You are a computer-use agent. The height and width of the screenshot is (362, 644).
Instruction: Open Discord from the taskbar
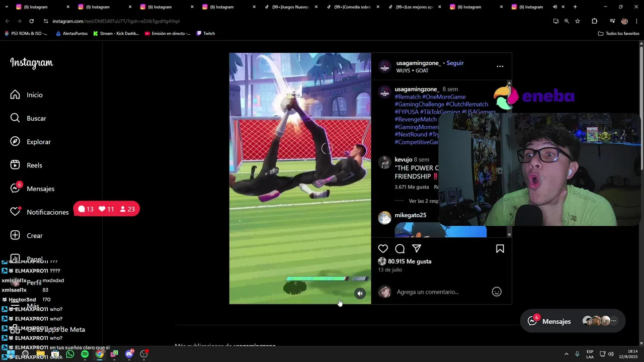coord(129,354)
